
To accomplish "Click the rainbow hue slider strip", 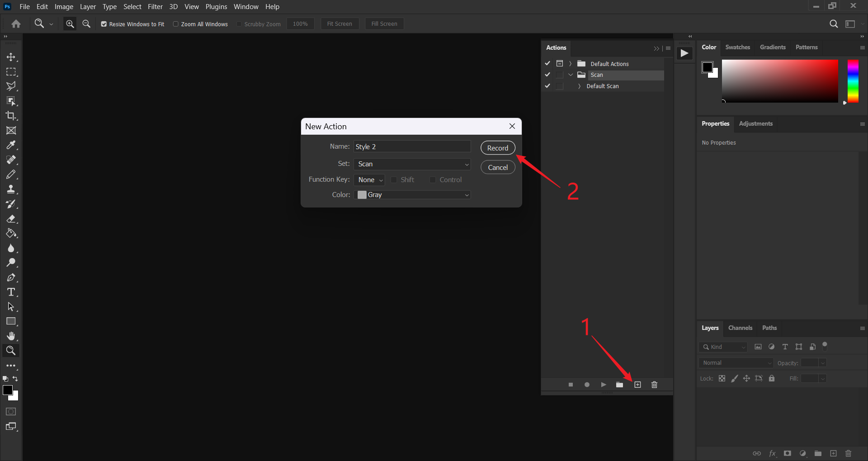I will click(x=853, y=81).
